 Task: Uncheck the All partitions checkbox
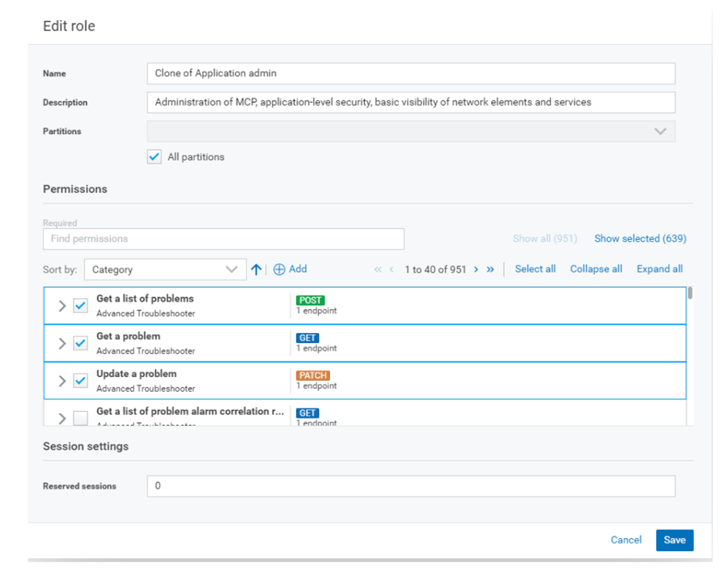[153, 156]
